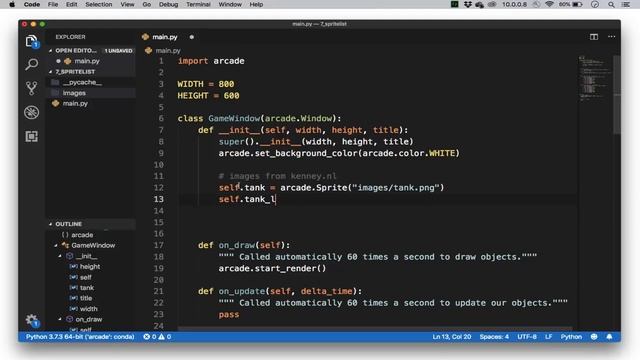Select width variable in outline

[x=89, y=309]
